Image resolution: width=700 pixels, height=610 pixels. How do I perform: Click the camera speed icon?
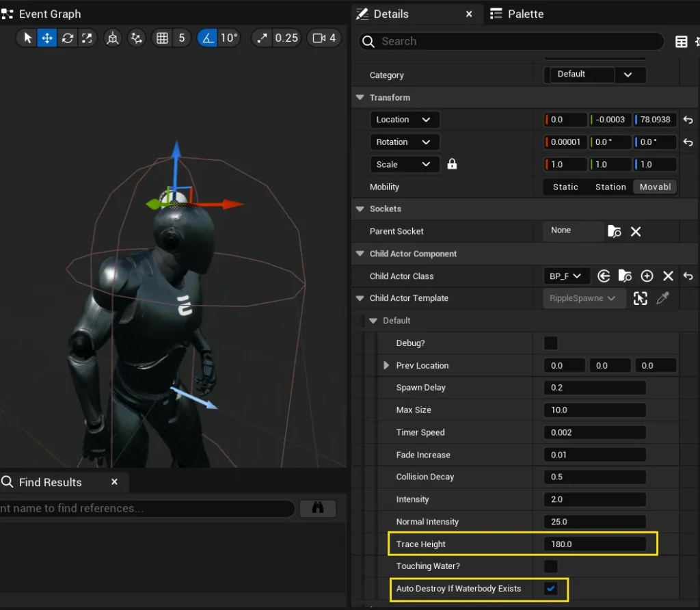319,38
